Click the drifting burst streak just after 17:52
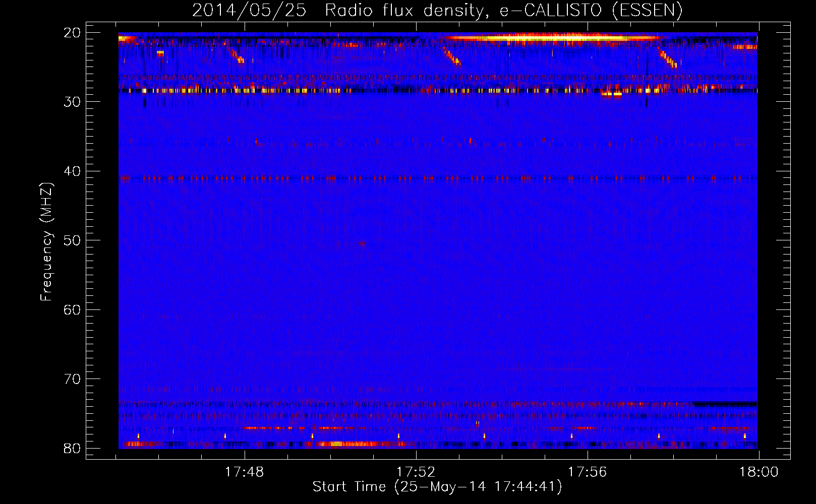 [x=452, y=56]
